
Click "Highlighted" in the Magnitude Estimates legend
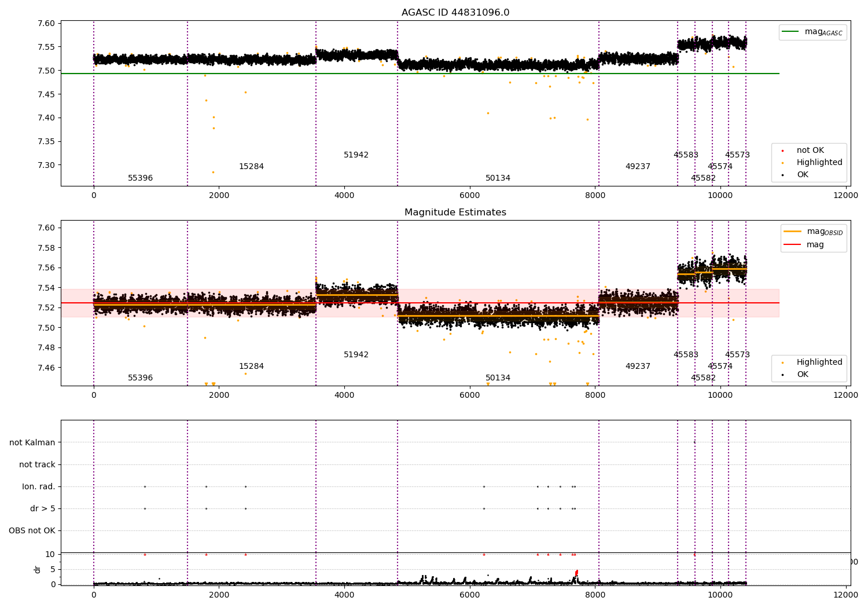(819, 362)
